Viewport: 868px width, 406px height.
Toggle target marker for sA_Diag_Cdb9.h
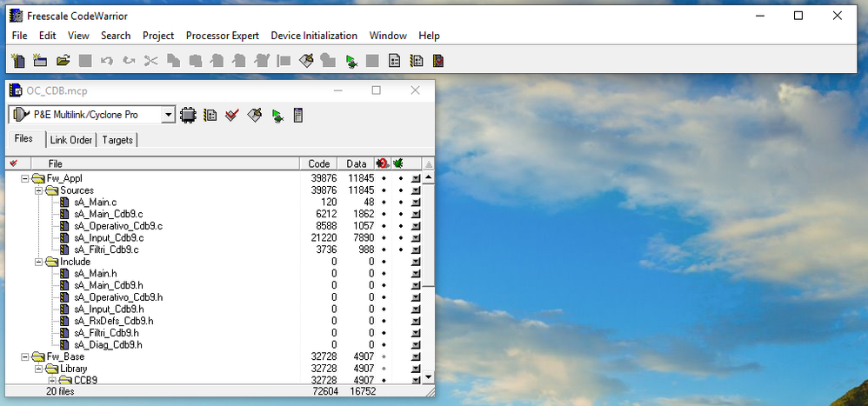tap(384, 345)
